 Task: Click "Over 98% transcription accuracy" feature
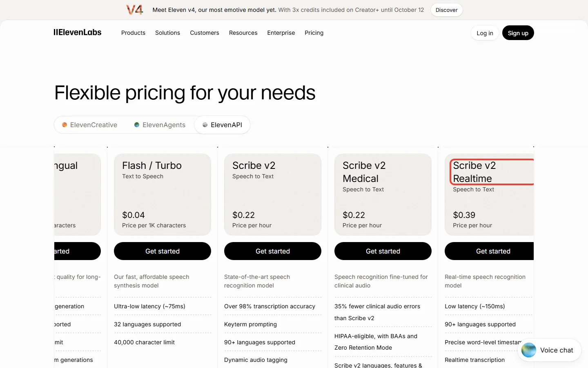click(x=269, y=306)
